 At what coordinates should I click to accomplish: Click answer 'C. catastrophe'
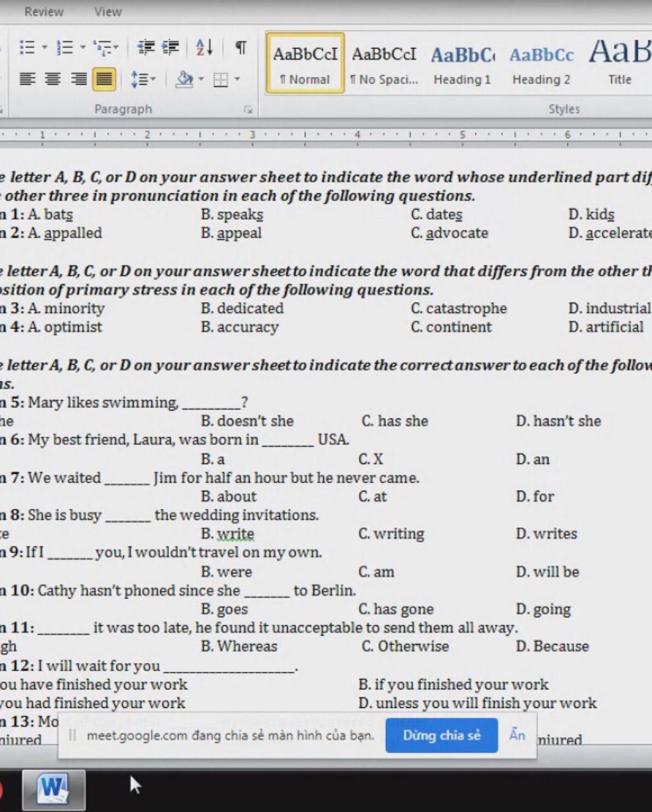(x=459, y=308)
